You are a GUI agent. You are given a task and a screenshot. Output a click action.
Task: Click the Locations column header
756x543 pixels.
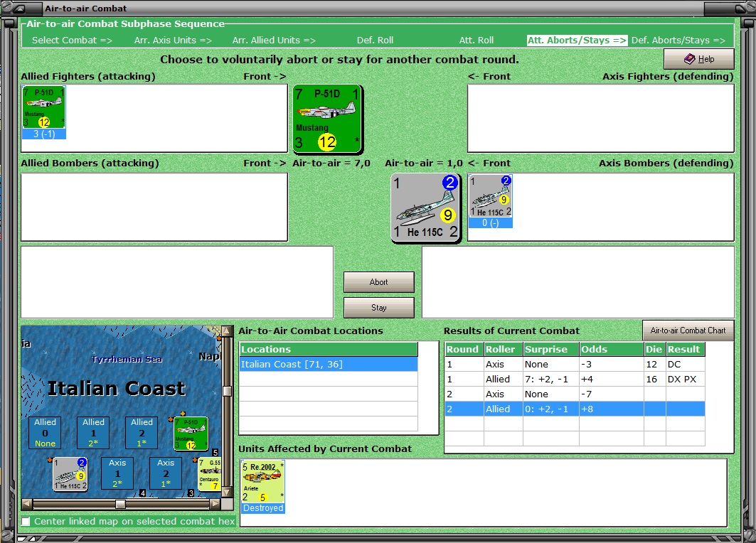[329, 349]
